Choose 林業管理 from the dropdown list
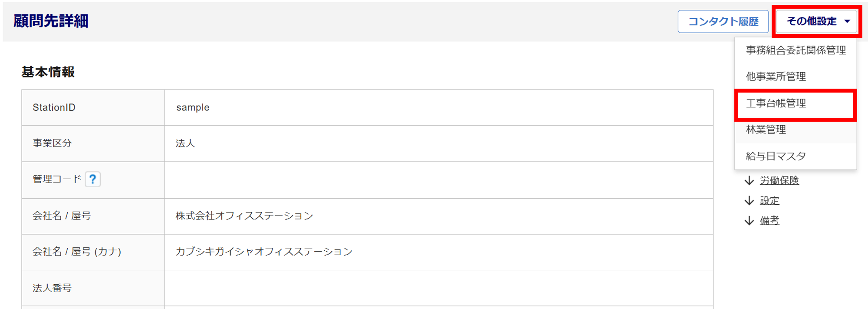 [766, 130]
